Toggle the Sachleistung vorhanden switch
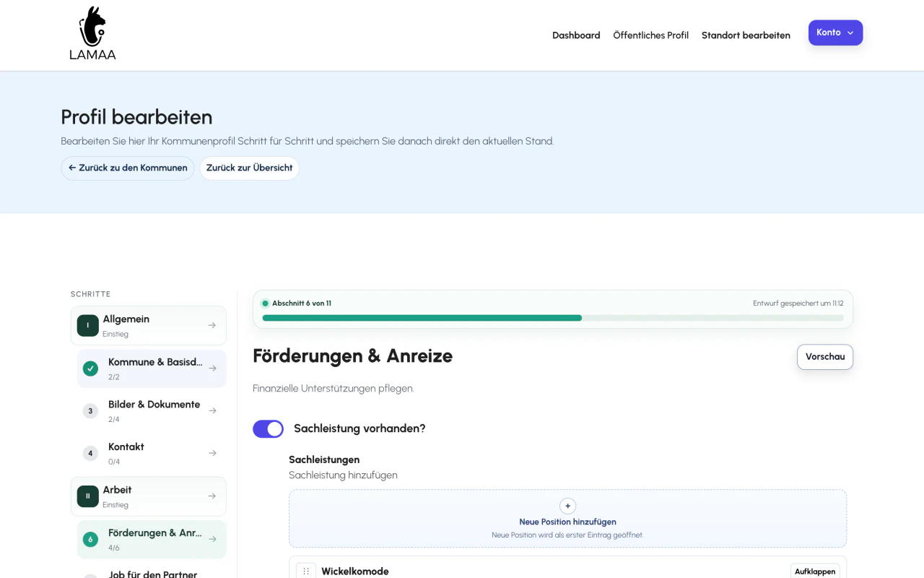Image resolution: width=924 pixels, height=578 pixels. [x=268, y=428]
